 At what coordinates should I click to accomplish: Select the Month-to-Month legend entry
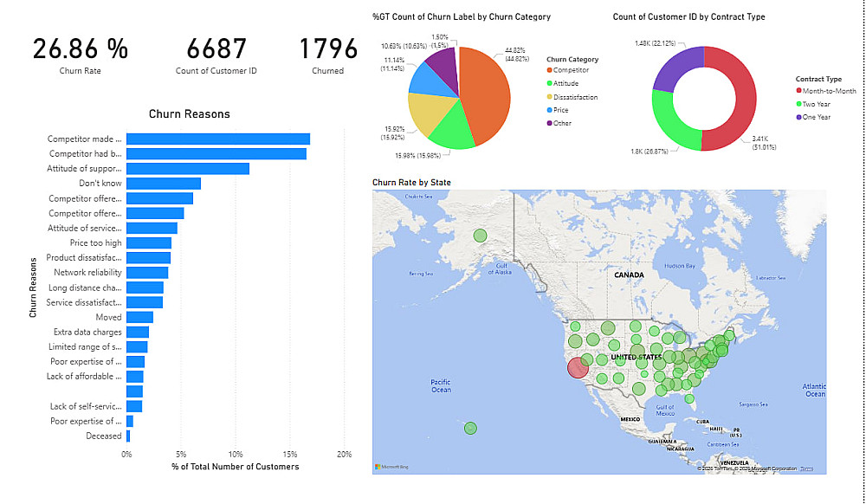pyautogui.click(x=825, y=91)
